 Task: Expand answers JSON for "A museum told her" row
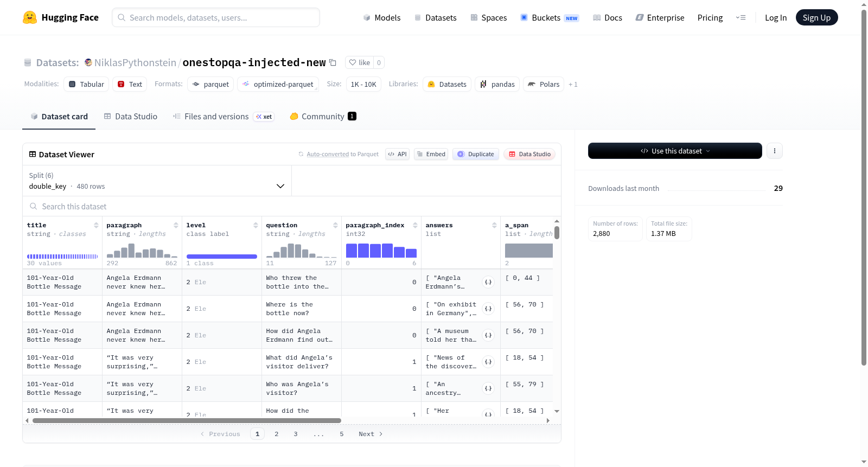coord(488,335)
